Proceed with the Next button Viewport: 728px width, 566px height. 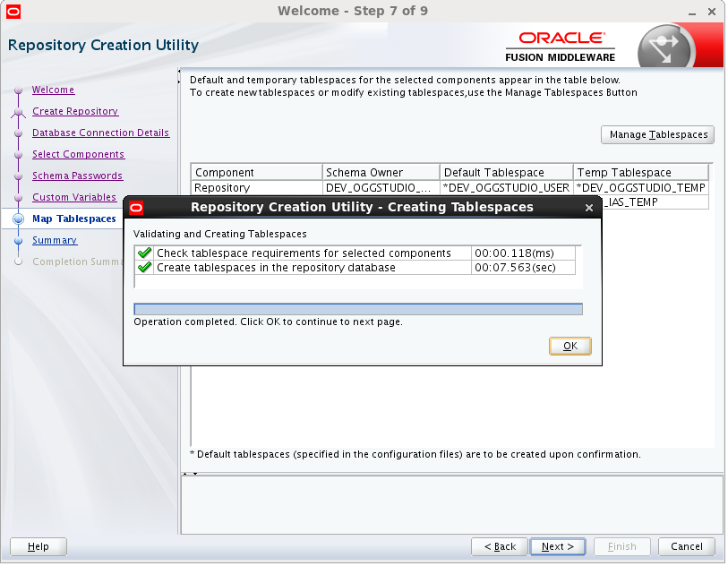click(x=558, y=546)
